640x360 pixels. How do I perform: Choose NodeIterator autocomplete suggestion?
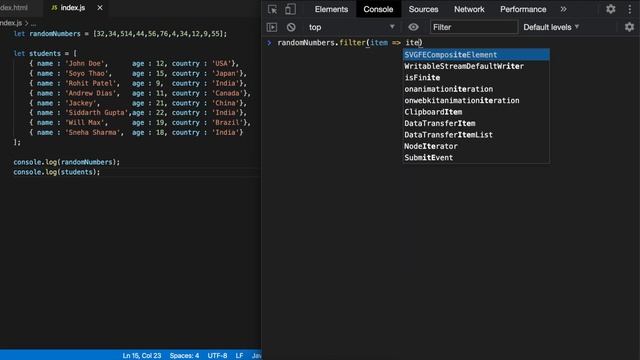click(476, 146)
